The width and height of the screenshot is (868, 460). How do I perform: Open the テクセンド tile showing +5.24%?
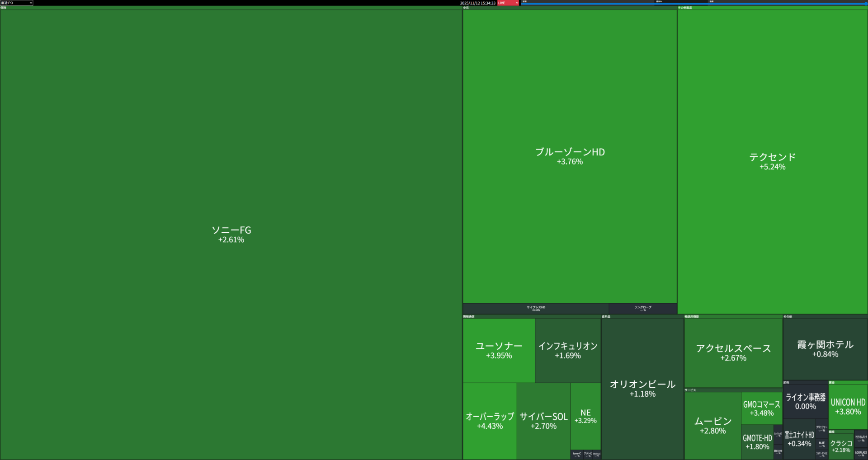[x=772, y=161]
